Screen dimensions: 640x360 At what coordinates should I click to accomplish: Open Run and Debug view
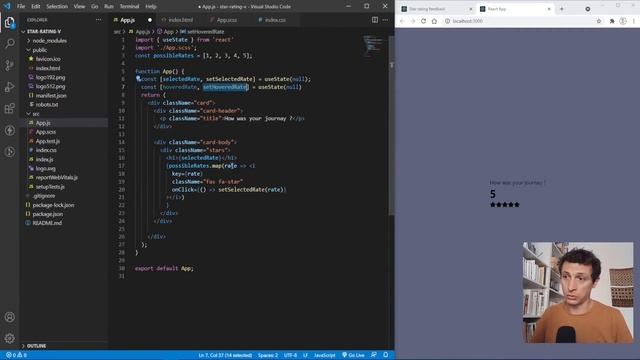[9, 87]
